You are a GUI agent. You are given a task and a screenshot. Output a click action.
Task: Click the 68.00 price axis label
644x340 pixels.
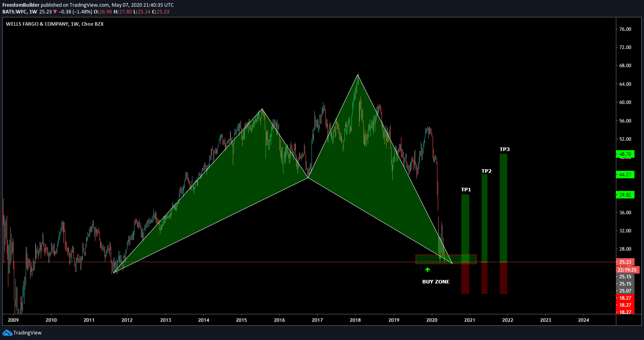pyautogui.click(x=625, y=66)
